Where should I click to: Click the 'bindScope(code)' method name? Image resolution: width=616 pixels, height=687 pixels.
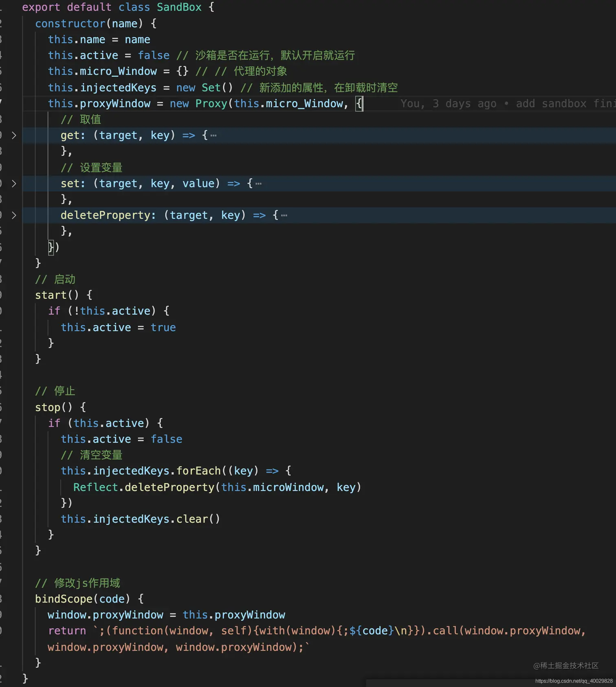tap(82, 599)
